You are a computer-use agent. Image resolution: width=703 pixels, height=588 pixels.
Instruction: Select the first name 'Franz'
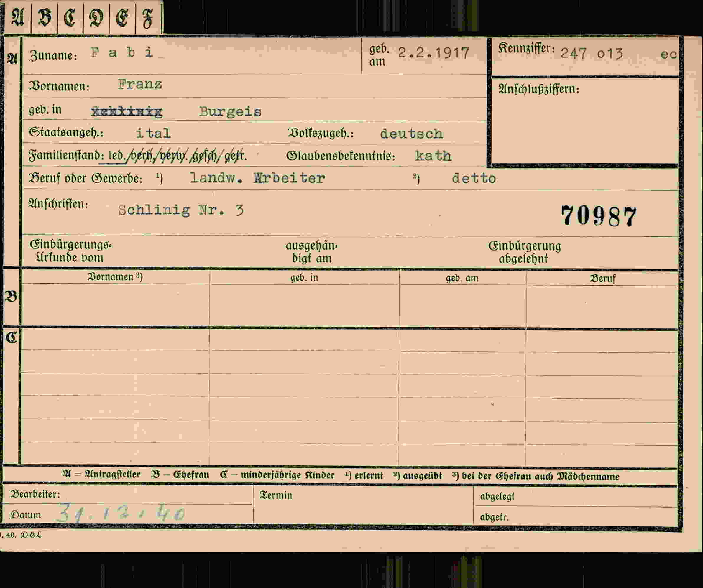point(140,84)
